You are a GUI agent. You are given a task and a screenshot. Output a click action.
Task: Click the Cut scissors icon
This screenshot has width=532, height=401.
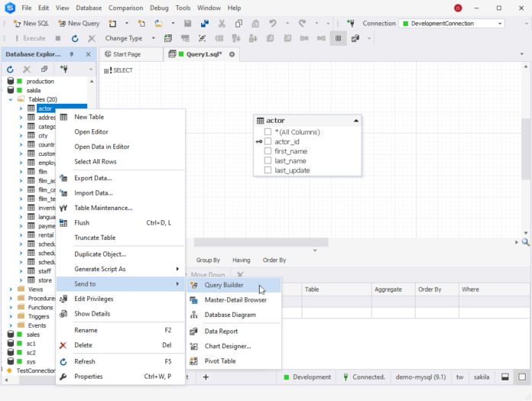(222, 24)
